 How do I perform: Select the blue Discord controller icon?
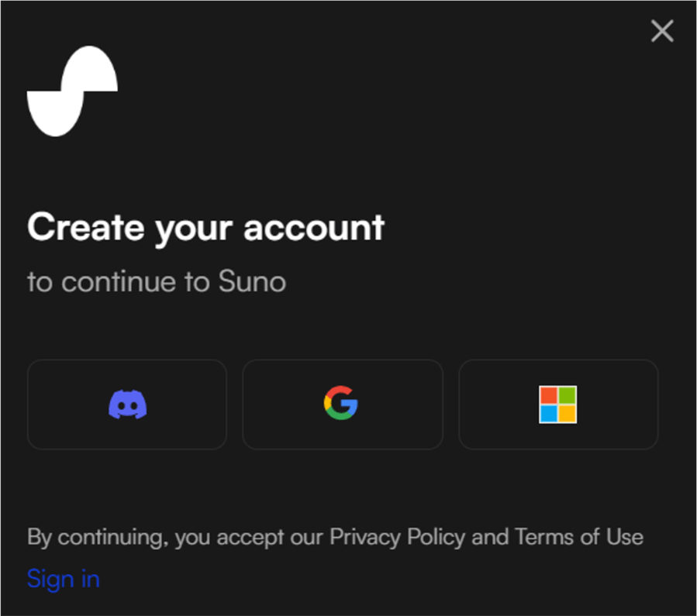(128, 404)
